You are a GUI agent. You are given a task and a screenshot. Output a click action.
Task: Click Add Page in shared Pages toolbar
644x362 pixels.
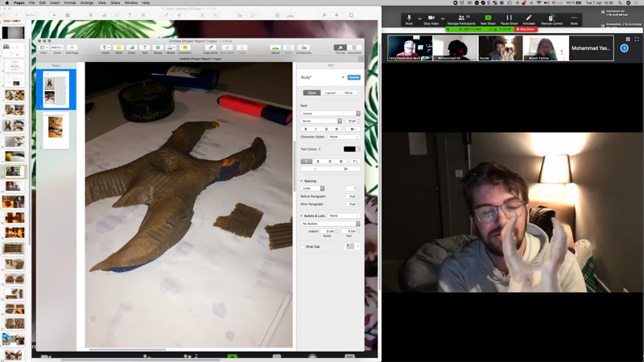pos(72,49)
